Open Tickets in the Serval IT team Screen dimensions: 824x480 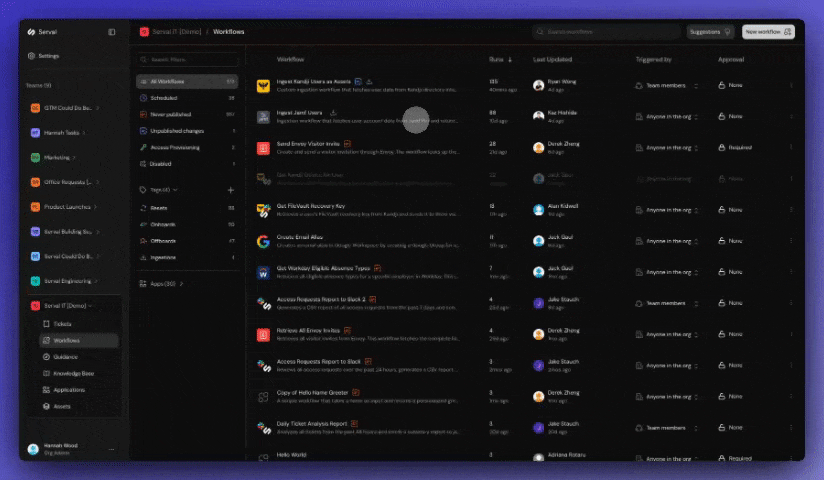[x=79, y=324]
